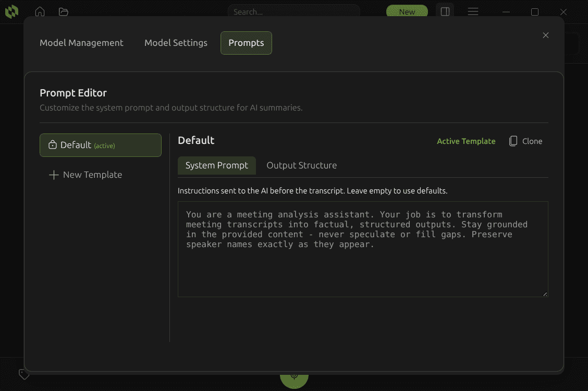Click the folder icon next to home

point(64,11)
